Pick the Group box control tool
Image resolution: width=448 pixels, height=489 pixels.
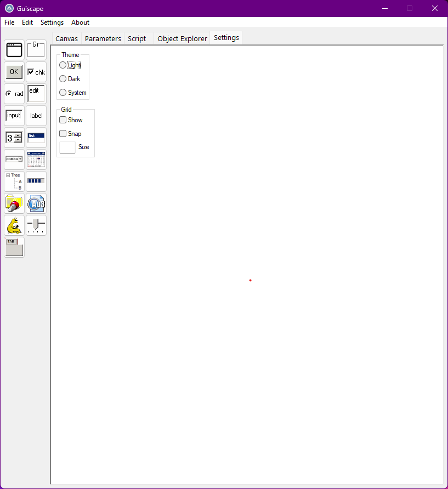(36, 50)
